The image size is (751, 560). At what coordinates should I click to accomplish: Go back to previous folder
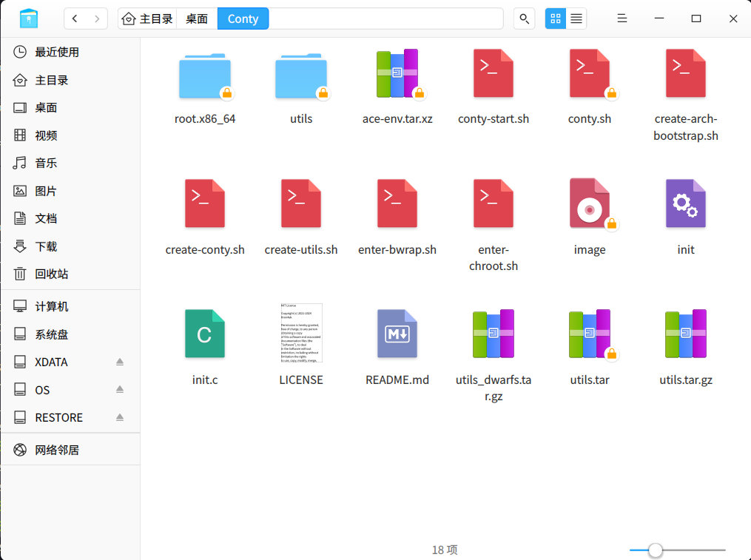point(75,18)
